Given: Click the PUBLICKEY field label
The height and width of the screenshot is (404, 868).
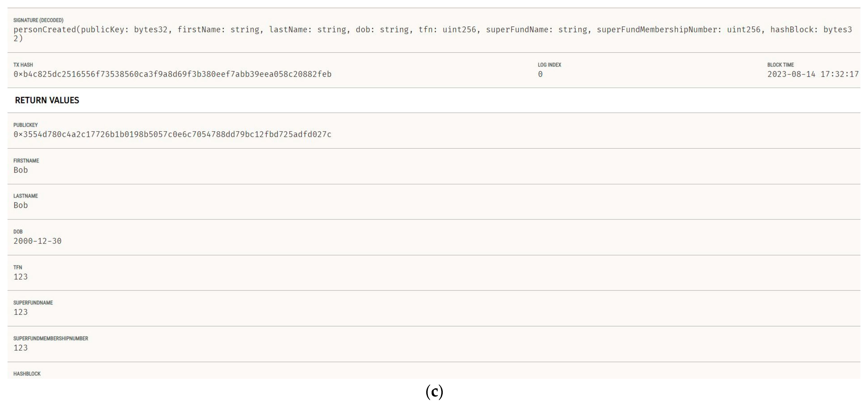Looking at the screenshot, I should pyautogui.click(x=26, y=125).
